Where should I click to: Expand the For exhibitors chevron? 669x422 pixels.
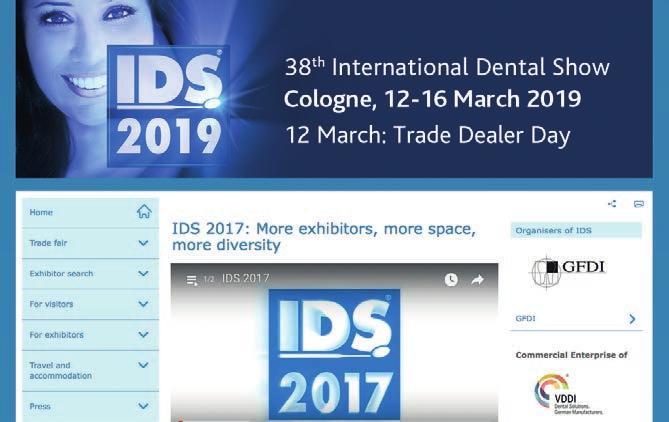(143, 335)
